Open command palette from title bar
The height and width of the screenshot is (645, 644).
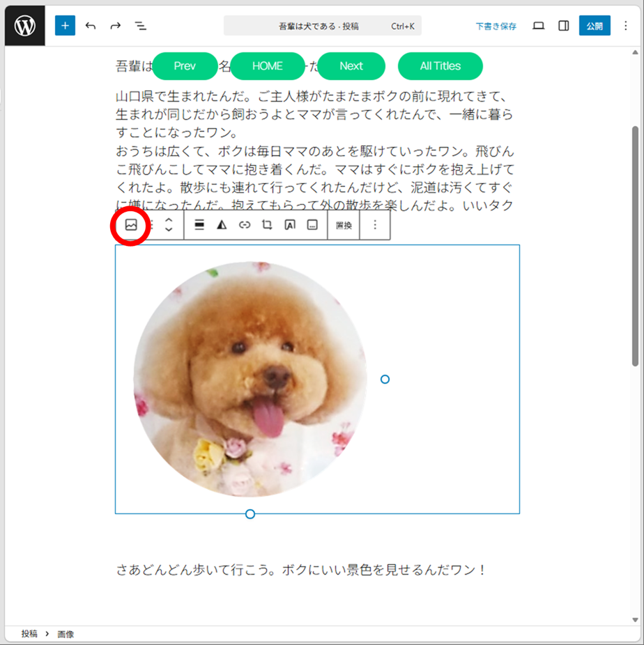coord(322,26)
